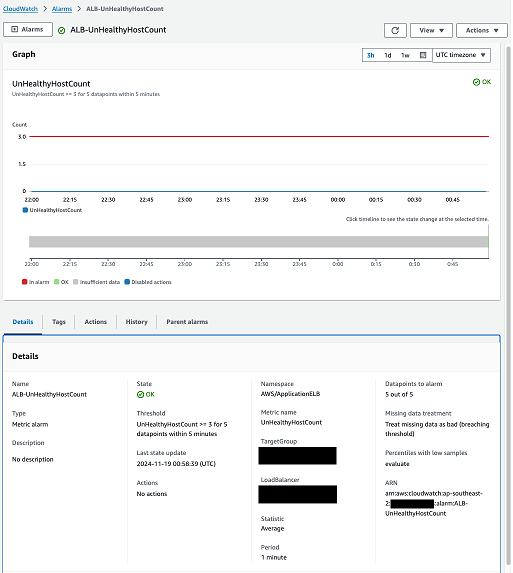The width and height of the screenshot is (513, 573).
Task: Expand the Actions dropdown menu
Action: tap(482, 30)
